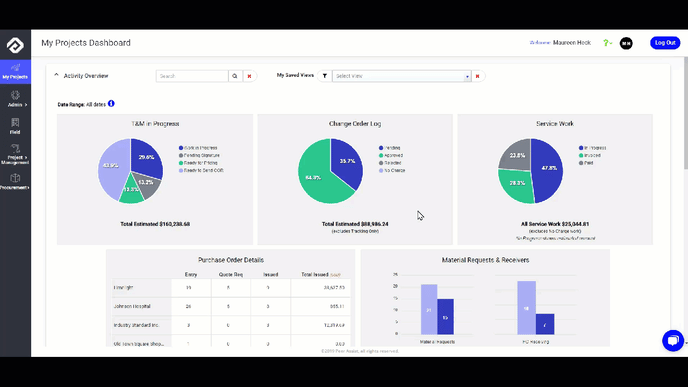
Task: Click the MH user avatar
Action: pos(626,43)
